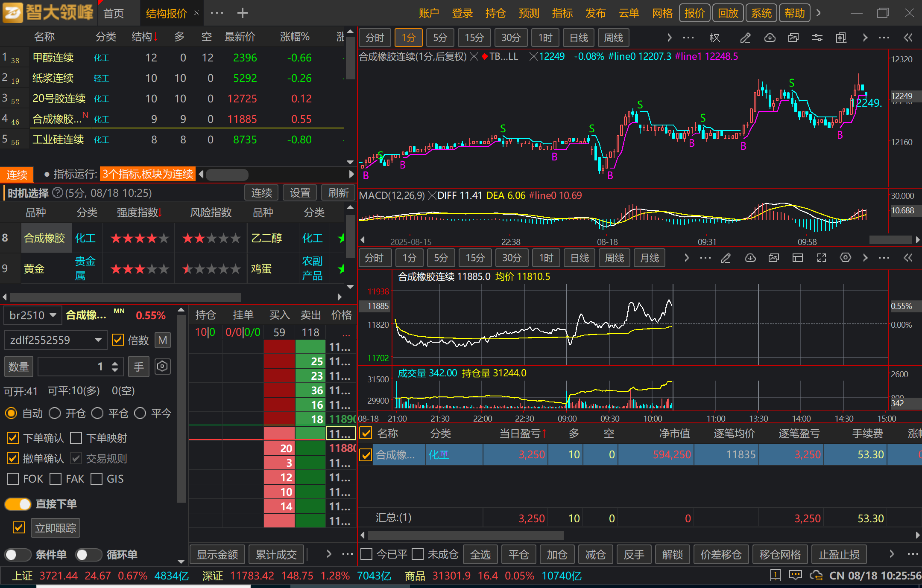This screenshot has width=922, height=588.
Task: Click hexagon settings icon in lower chart toolbar
Action: coord(845,258)
